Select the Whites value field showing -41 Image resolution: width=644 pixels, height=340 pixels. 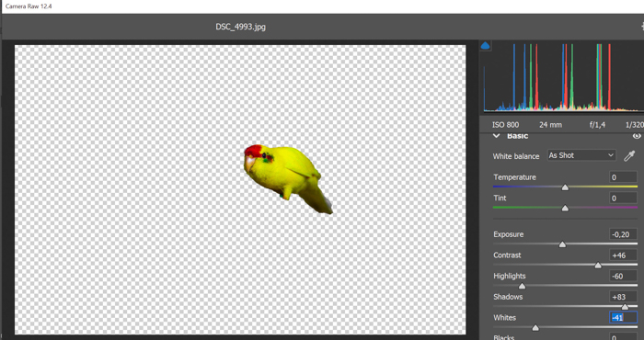point(623,317)
